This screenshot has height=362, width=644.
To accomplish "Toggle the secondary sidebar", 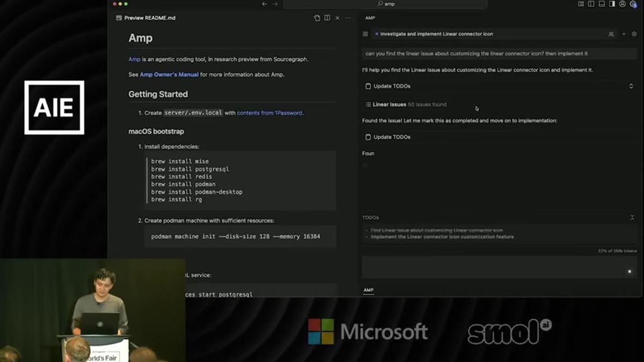I will [x=612, y=4].
